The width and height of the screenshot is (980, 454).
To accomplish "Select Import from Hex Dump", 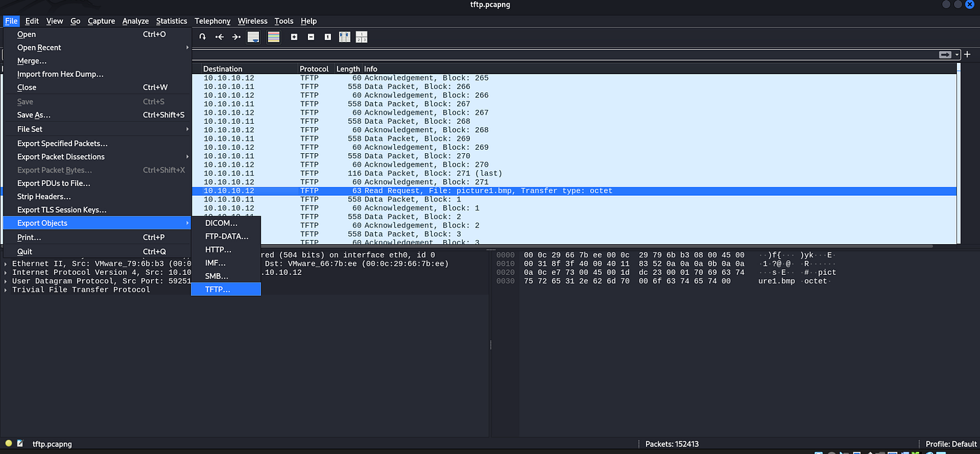I will tap(97, 74).
